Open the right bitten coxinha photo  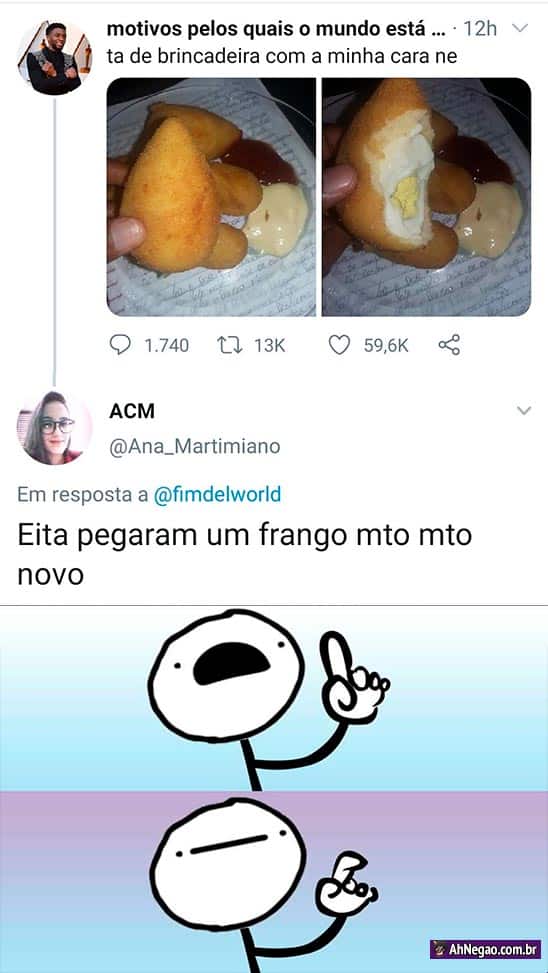pyautogui.click(x=426, y=197)
